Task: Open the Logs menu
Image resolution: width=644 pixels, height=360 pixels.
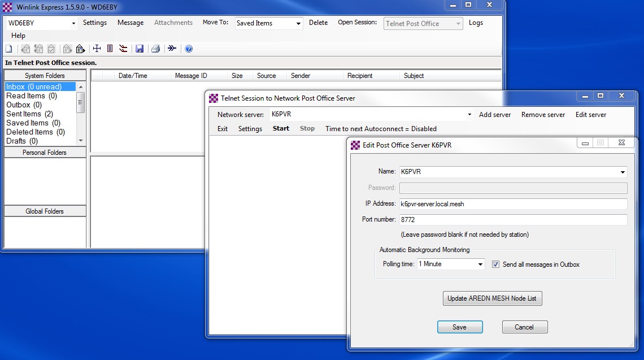Action: pyautogui.click(x=476, y=23)
